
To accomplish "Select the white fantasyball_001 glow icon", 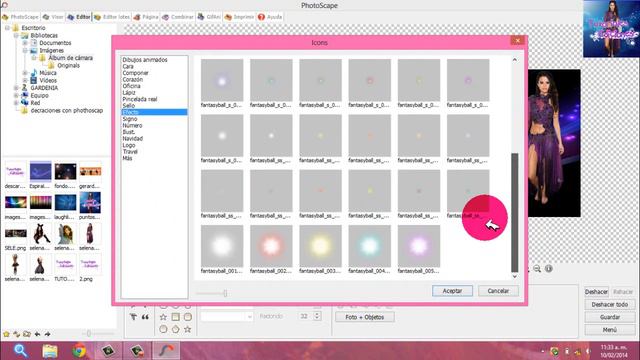I will coord(222,246).
